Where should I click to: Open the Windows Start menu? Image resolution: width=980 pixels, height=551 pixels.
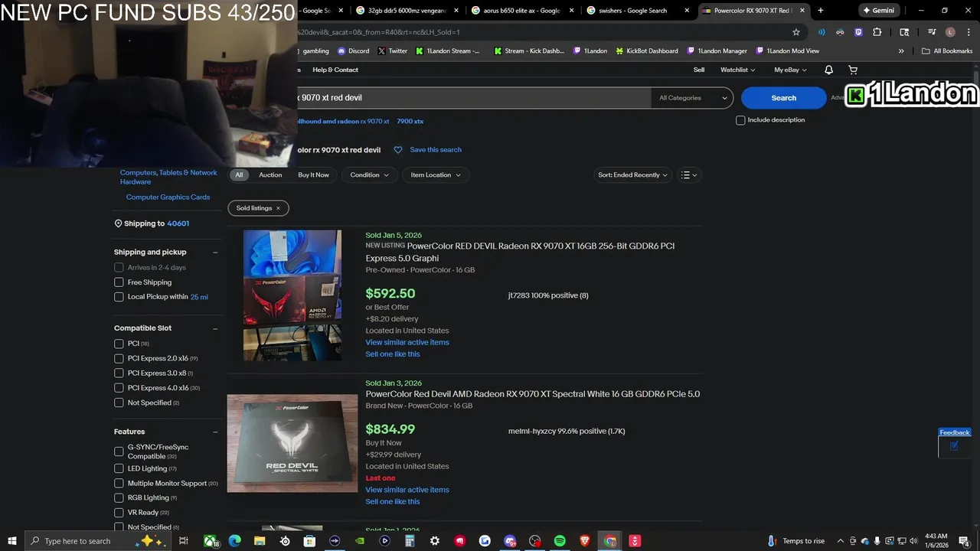point(12,541)
